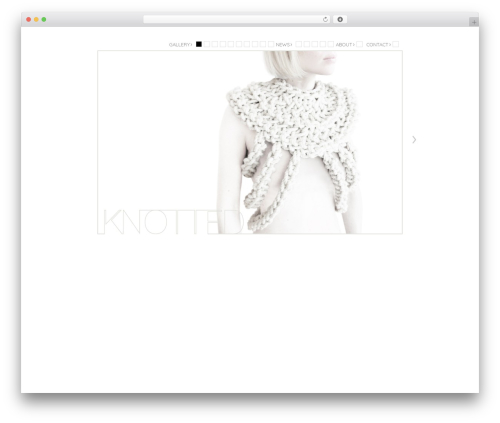
Task: Click the square next to CONTACT
Action: 396,44
